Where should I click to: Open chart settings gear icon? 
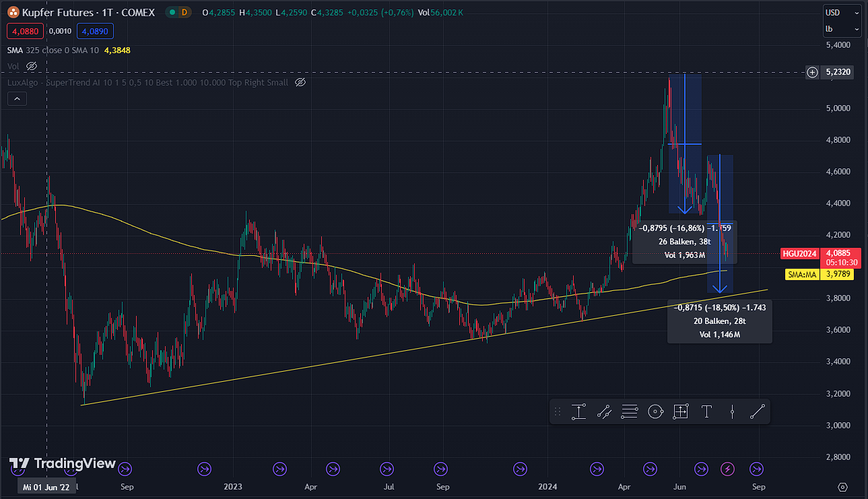[842, 487]
